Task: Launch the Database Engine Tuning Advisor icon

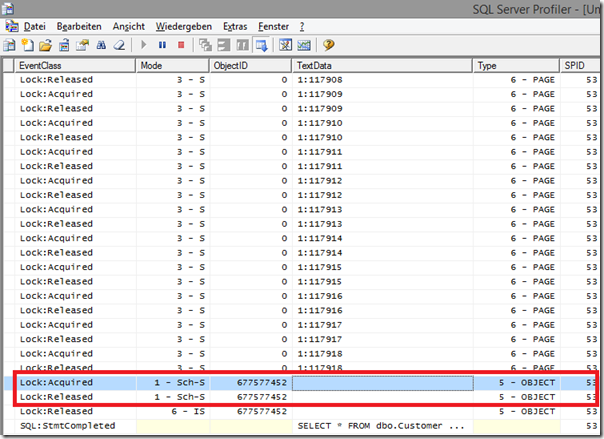Action: (285, 45)
